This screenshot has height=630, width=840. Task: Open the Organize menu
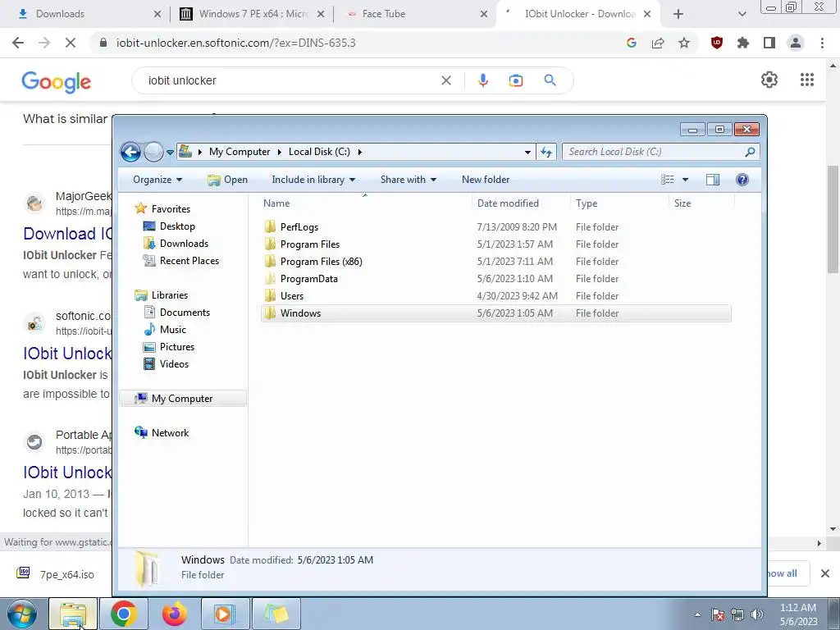pyautogui.click(x=157, y=180)
